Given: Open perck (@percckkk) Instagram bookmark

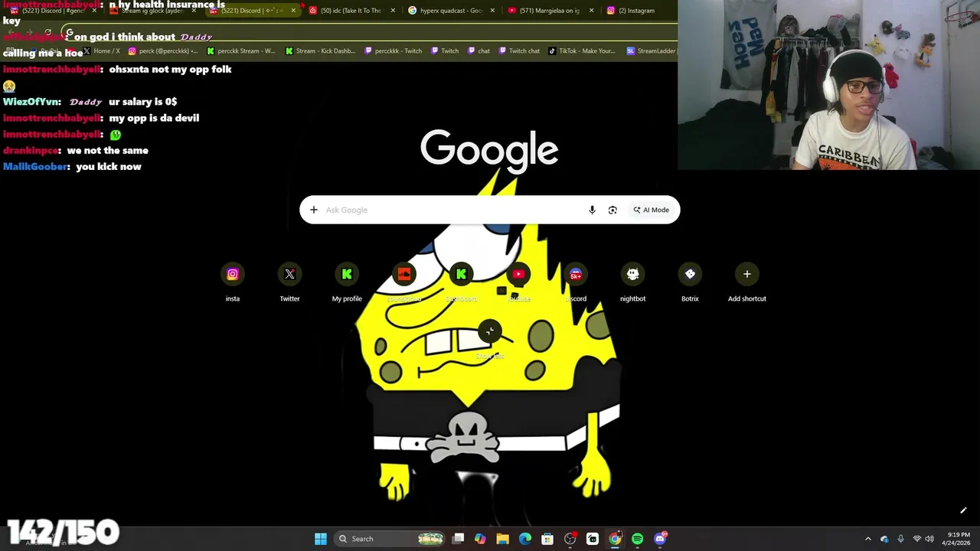Looking at the screenshot, I should pyautogui.click(x=163, y=51).
